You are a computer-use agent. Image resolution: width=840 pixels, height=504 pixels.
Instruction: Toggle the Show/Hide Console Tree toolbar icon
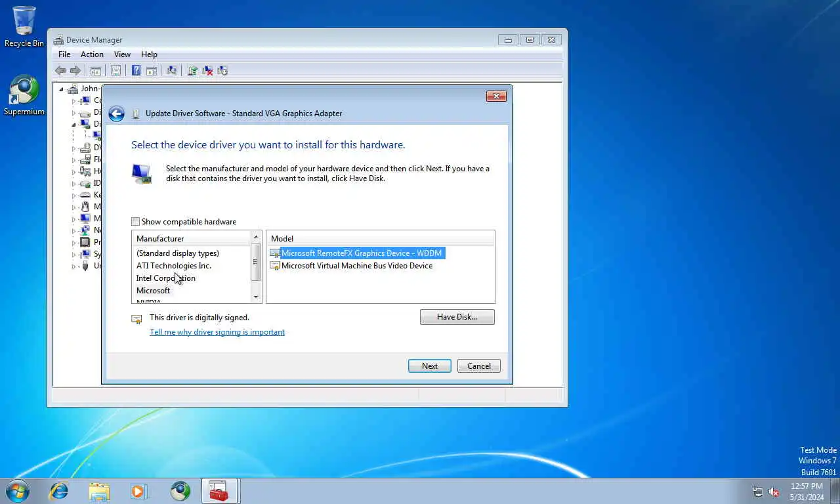(96, 71)
